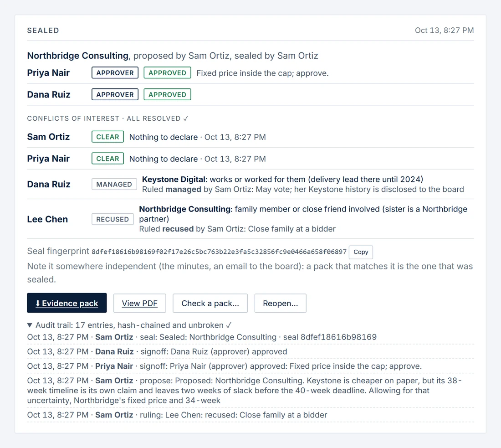Download the Evidence pack
Screen dimensions: 501x448
click(x=67, y=303)
